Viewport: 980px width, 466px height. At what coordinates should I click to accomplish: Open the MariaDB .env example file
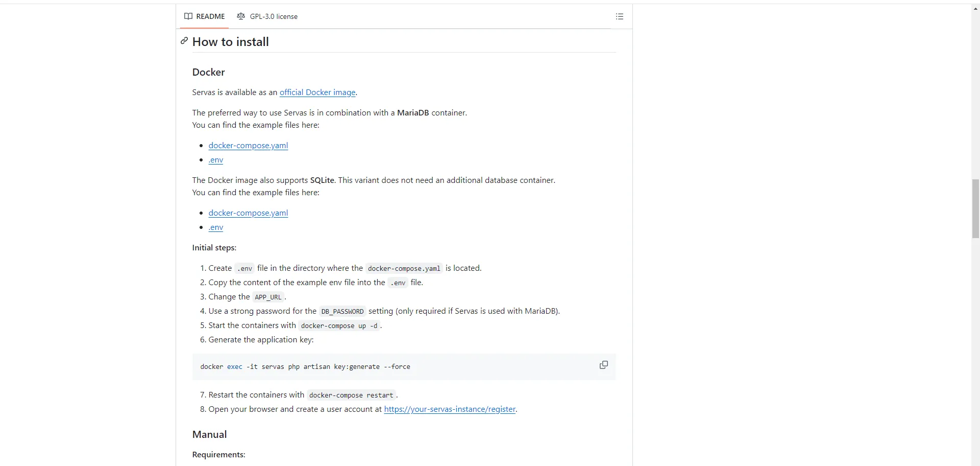(x=216, y=160)
